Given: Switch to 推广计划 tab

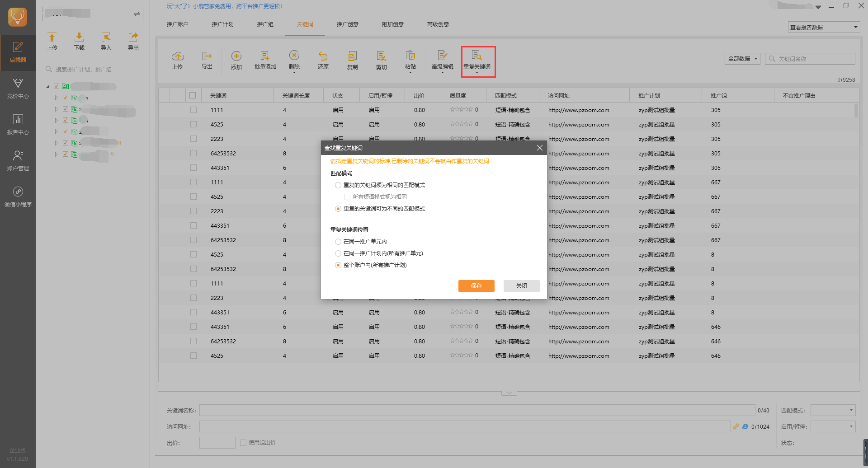Looking at the screenshot, I should point(222,24).
